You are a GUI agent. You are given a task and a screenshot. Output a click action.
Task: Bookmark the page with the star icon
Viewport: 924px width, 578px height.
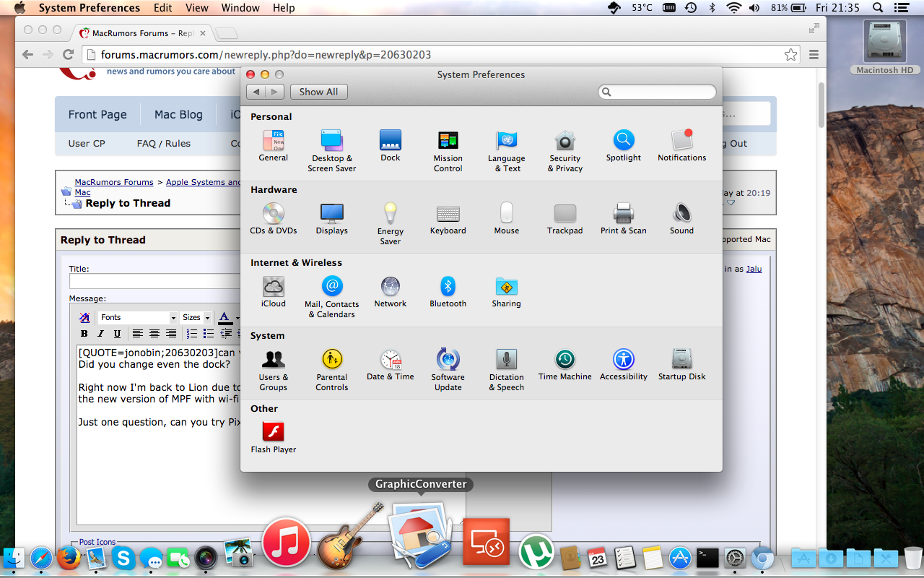[x=790, y=54]
